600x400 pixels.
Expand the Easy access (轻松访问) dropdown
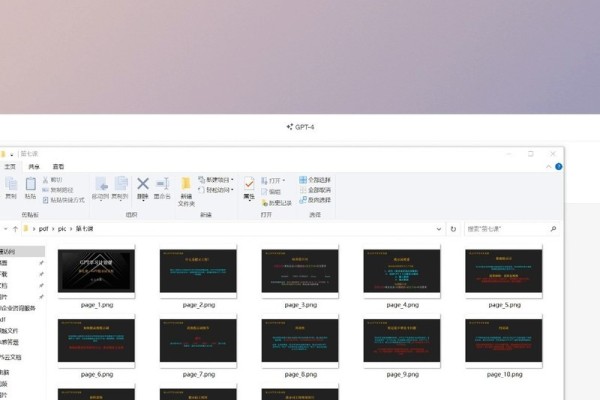pos(216,190)
